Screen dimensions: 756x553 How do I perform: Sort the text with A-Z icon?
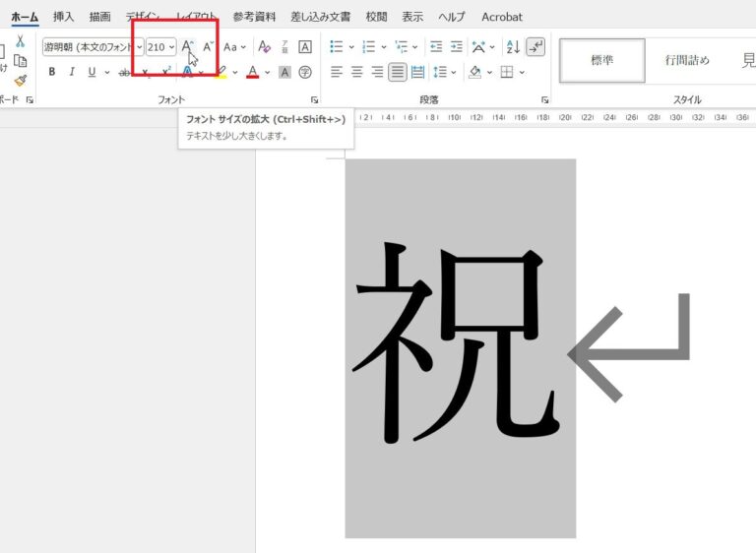(512, 46)
